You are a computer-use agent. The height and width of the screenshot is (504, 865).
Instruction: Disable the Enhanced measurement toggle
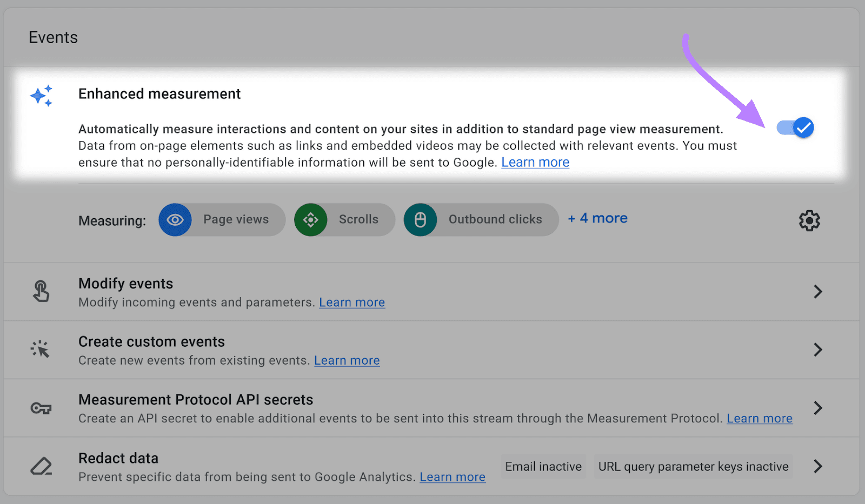tap(794, 128)
